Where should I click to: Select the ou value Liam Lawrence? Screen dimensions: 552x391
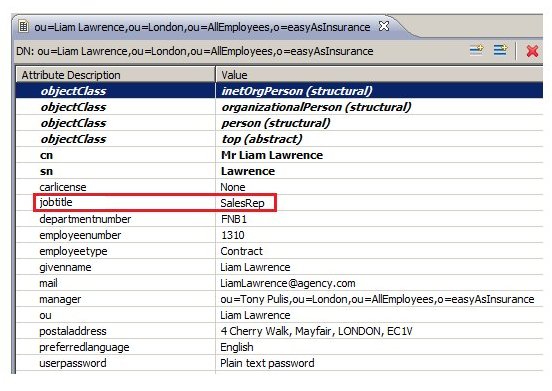tap(255, 315)
